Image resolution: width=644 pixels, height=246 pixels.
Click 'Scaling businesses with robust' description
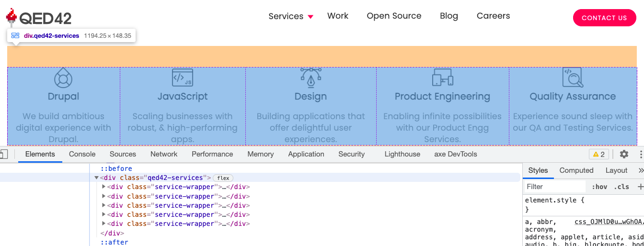click(x=183, y=128)
